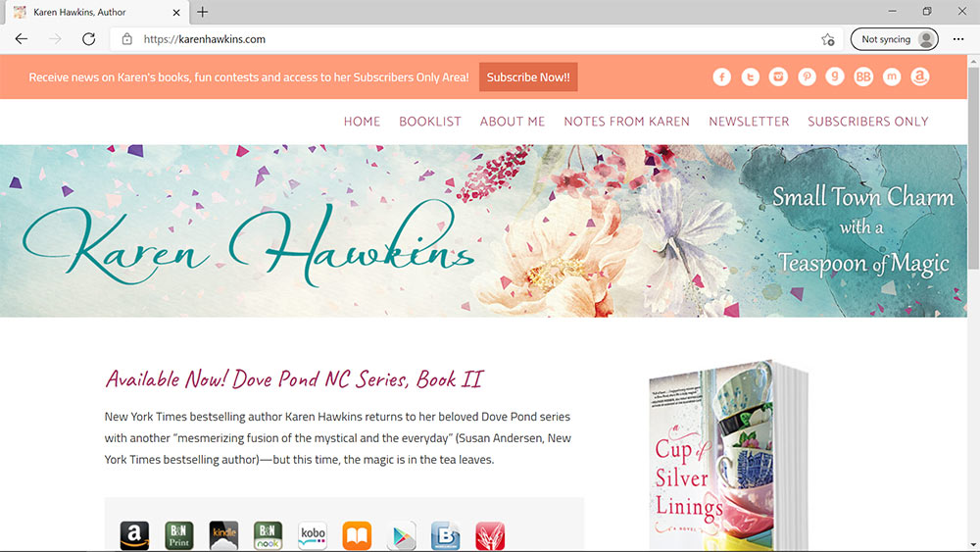Select the Kindle buy icon
The height and width of the screenshot is (552, 980).
(223, 535)
